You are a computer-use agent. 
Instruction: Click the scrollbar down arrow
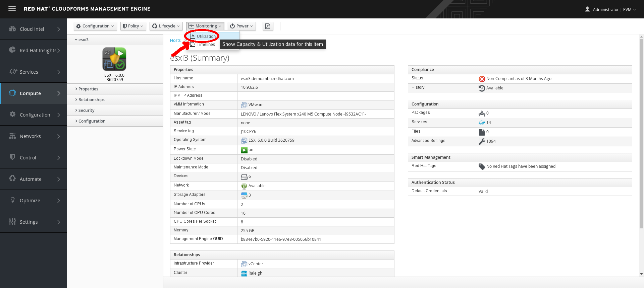click(x=641, y=274)
